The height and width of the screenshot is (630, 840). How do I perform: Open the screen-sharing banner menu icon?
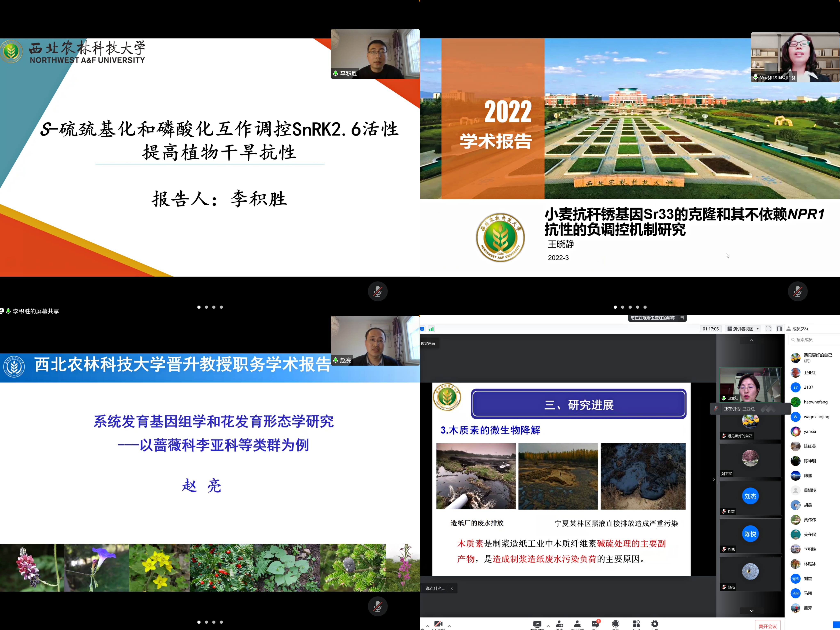point(682,318)
